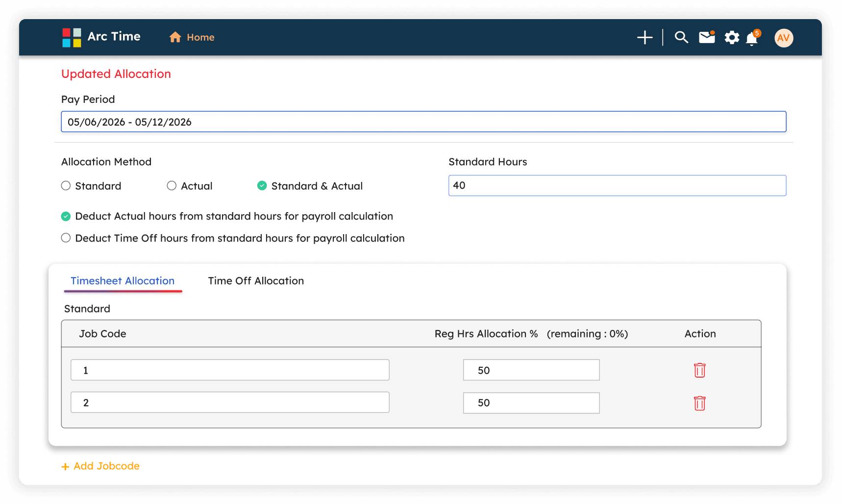Image resolution: width=841 pixels, height=504 pixels.
Task: Delete job code 2 row with trash icon
Action: point(699,403)
